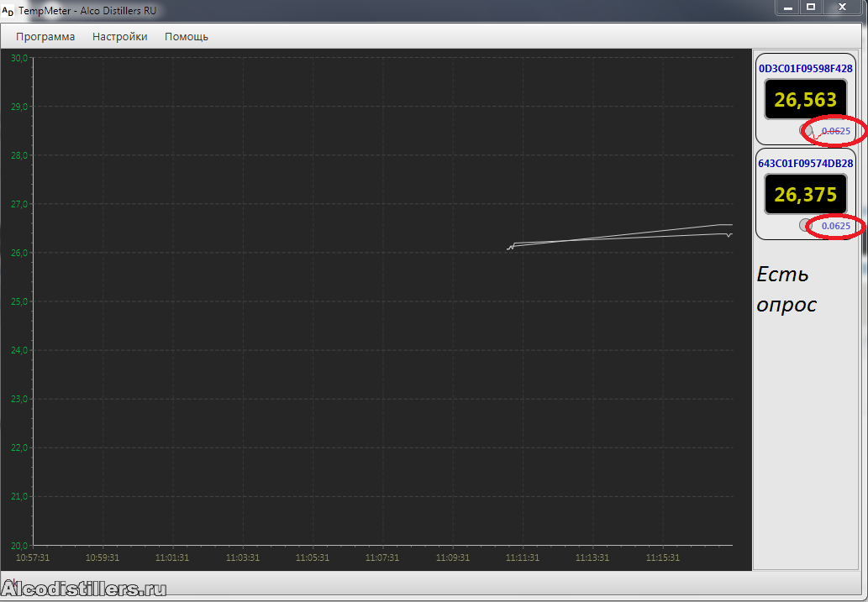The image size is (868, 602).
Task: Open the Помощь menu
Action: click(x=187, y=36)
